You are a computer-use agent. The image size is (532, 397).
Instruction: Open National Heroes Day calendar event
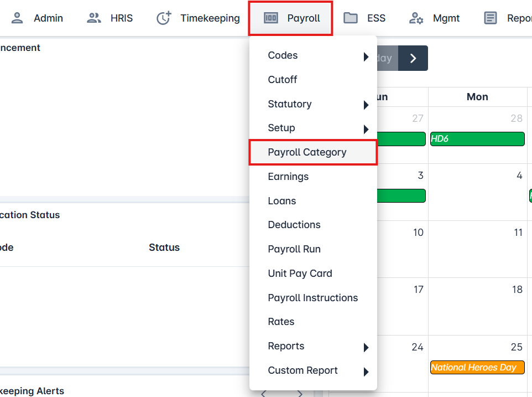click(x=477, y=368)
